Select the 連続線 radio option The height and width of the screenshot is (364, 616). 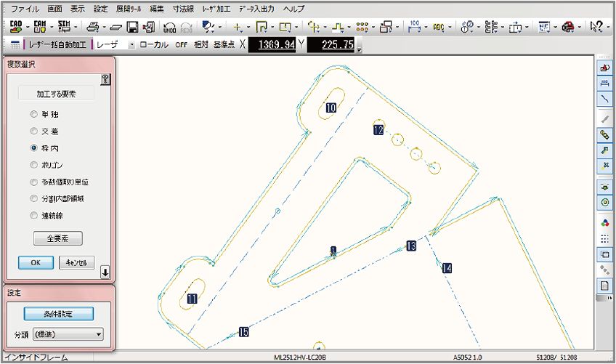click(x=34, y=215)
